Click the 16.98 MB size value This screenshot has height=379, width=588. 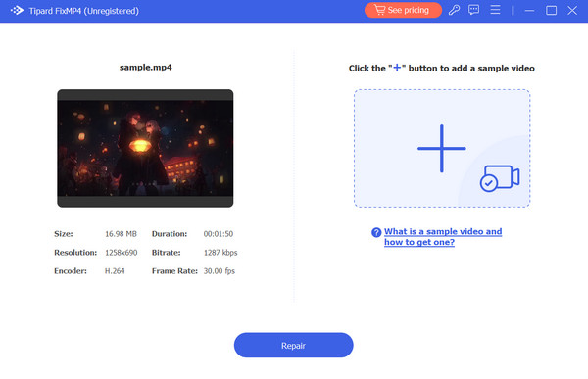point(121,234)
